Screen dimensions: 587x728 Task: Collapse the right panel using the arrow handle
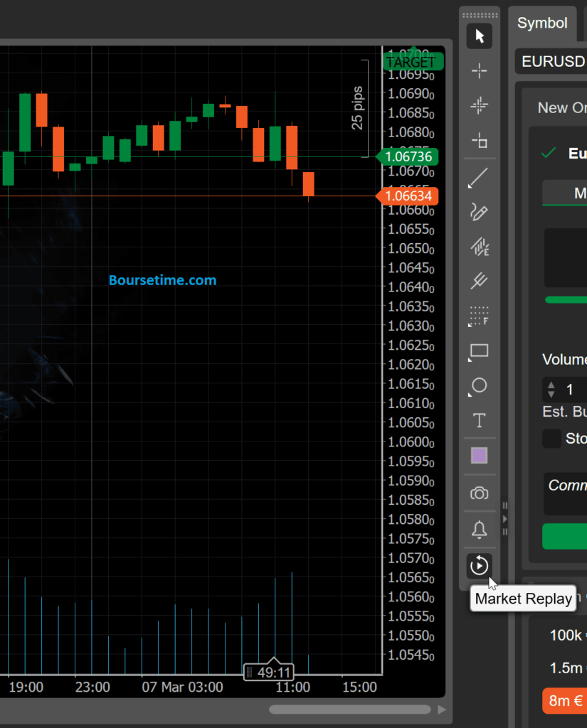tap(506, 520)
